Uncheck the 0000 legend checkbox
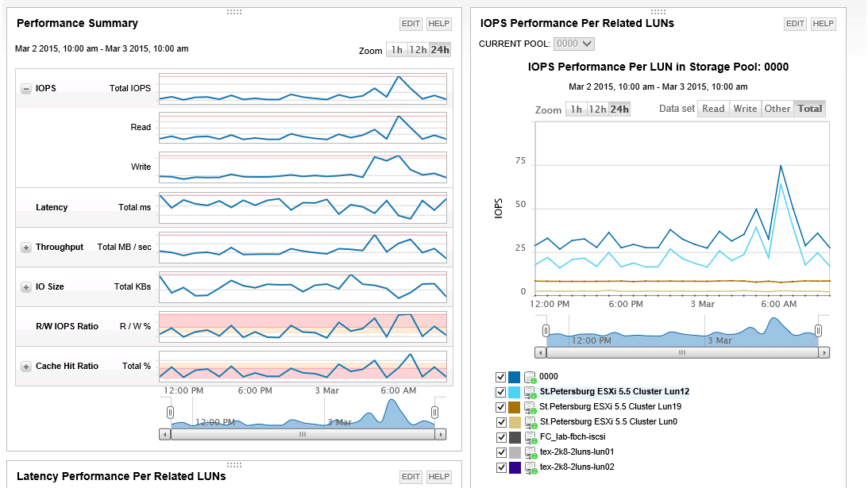 pos(500,375)
